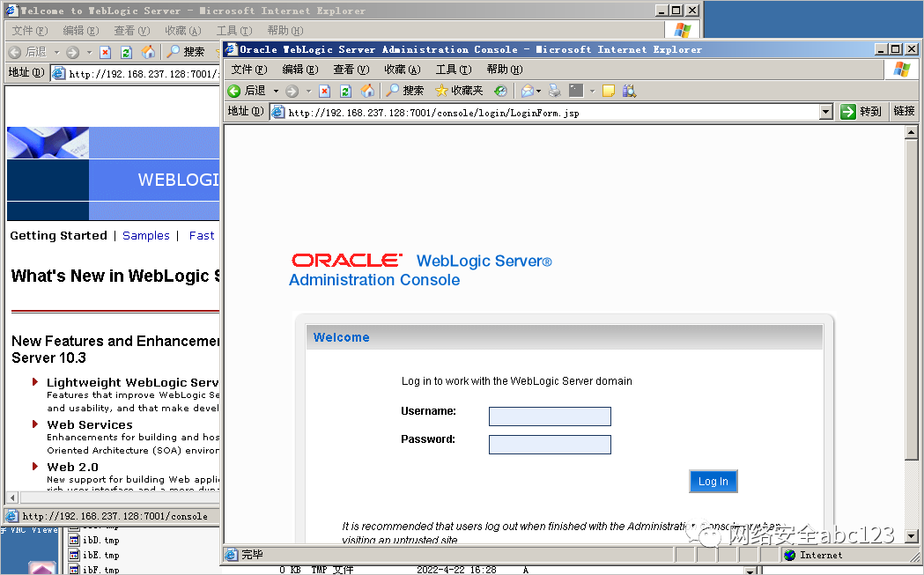The width and height of the screenshot is (924, 575).
Task: Open 编辑(E) menu in Administration Console window
Action: pyautogui.click(x=300, y=70)
